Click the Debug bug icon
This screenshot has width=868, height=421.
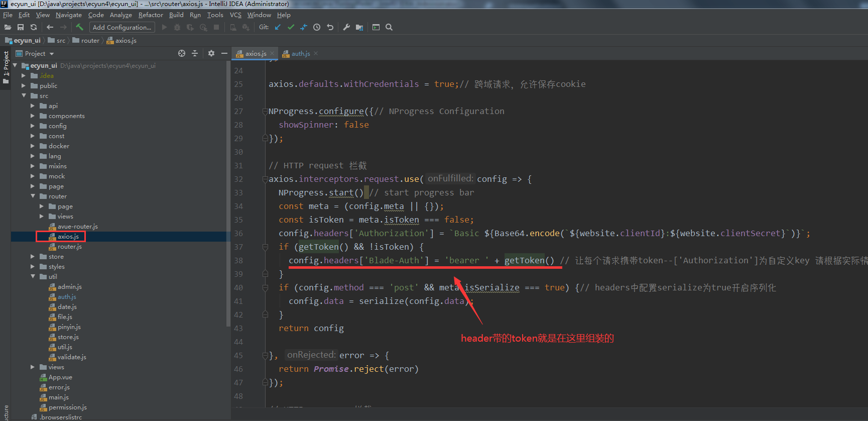click(x=177, y=27)
